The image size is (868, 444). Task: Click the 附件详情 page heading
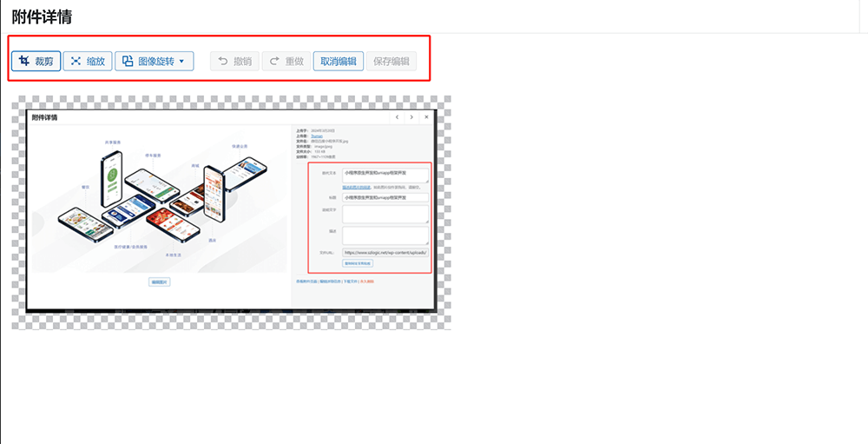point(42,17)
